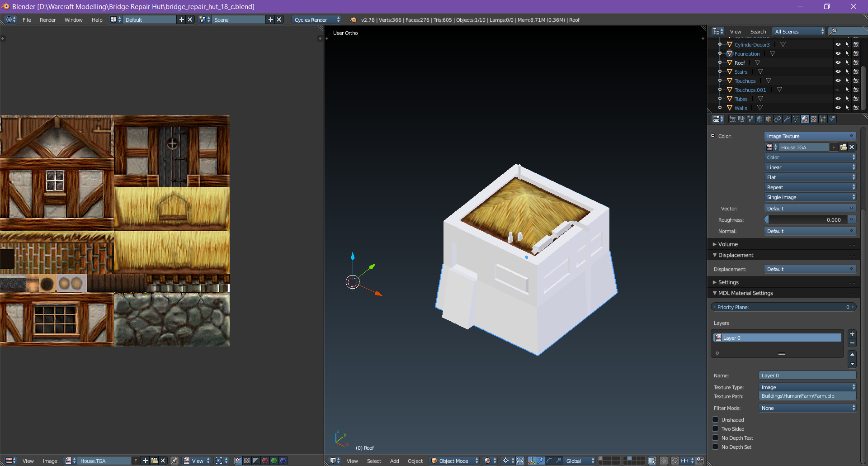Open the Render menu
The height and width of the screenshot is (466, 868).
click(x=47, y=20)
